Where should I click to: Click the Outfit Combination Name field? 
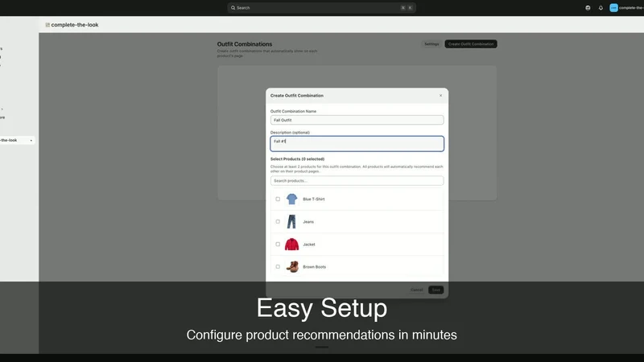(357, 120)
